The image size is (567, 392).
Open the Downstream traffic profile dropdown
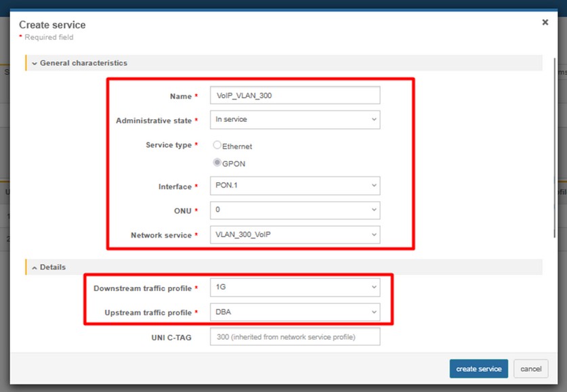[x=294, y=288]
